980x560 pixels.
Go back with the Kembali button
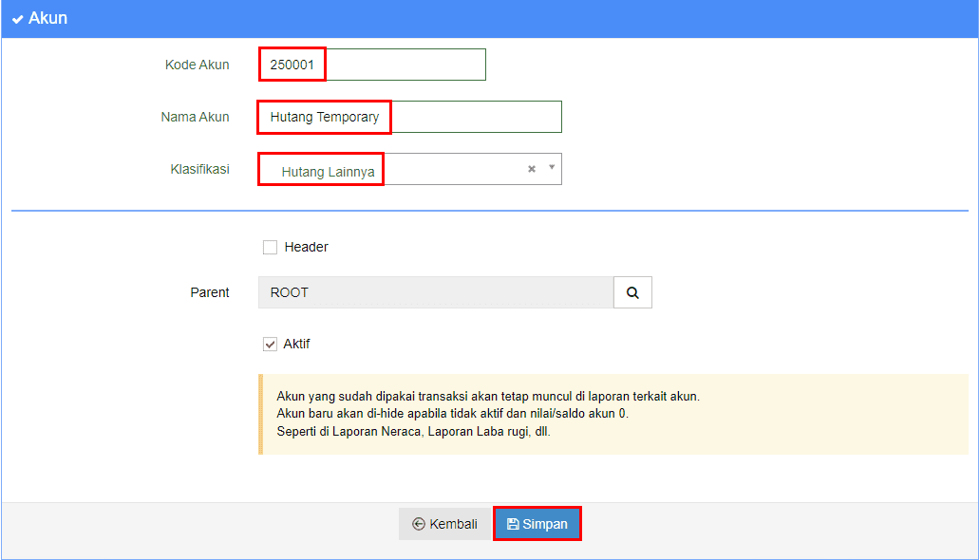click(445, 524)
